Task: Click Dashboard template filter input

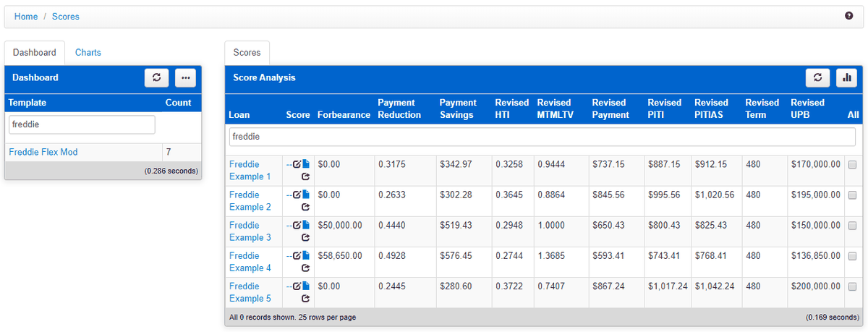Action: click(82, 124)
